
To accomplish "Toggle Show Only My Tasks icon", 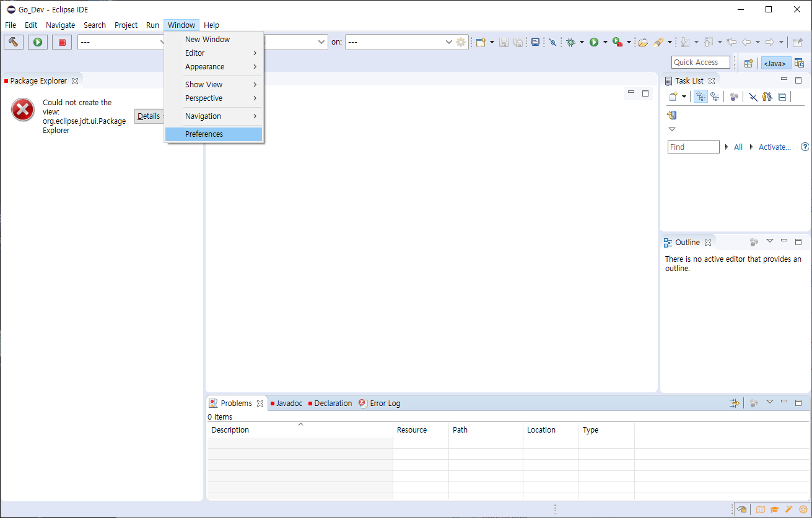I will pos(767,97).
